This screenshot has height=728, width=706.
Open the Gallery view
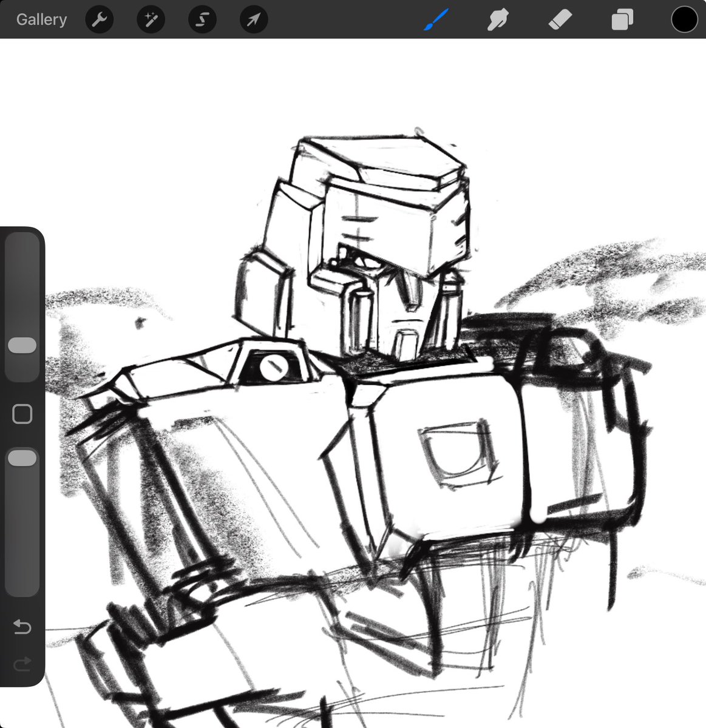pos(41,19)
